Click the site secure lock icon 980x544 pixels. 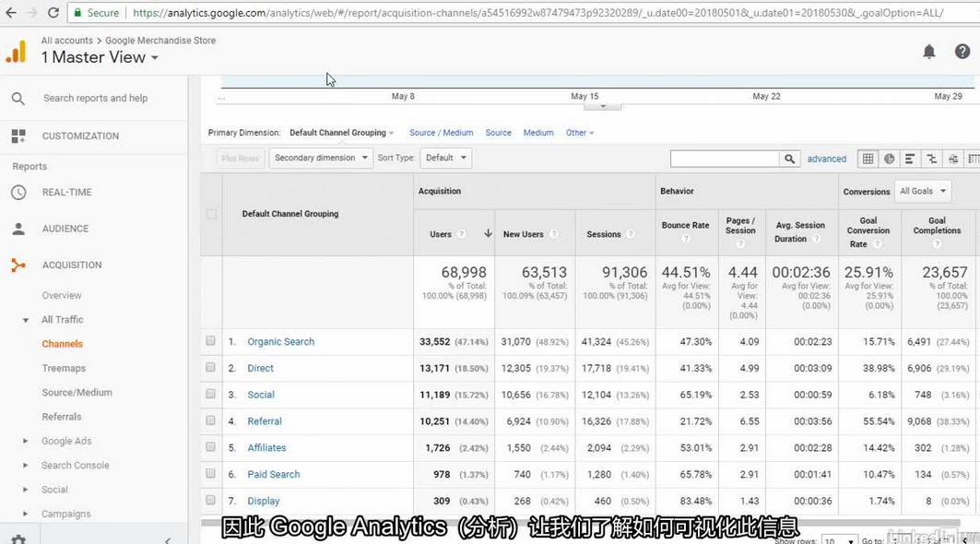pos(77,13)
